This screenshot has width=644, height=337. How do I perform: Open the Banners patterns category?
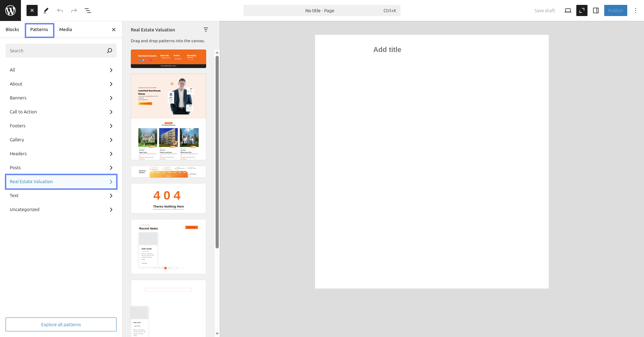pos(61,98)
